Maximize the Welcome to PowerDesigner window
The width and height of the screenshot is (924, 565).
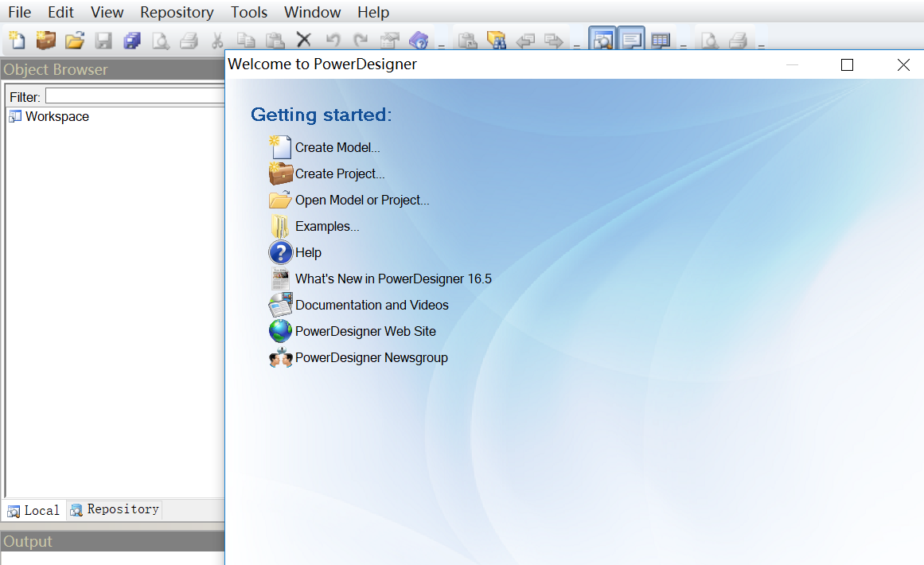(848, 64)
